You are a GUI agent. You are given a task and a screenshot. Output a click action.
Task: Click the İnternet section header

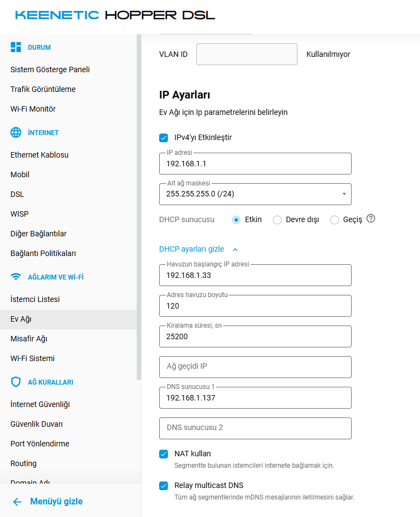click(x=43, y=133)
